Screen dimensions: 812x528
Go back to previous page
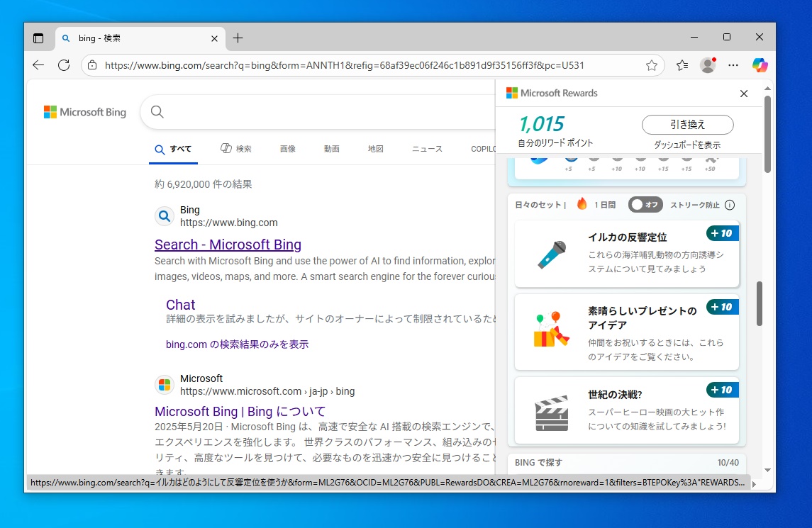38,65
